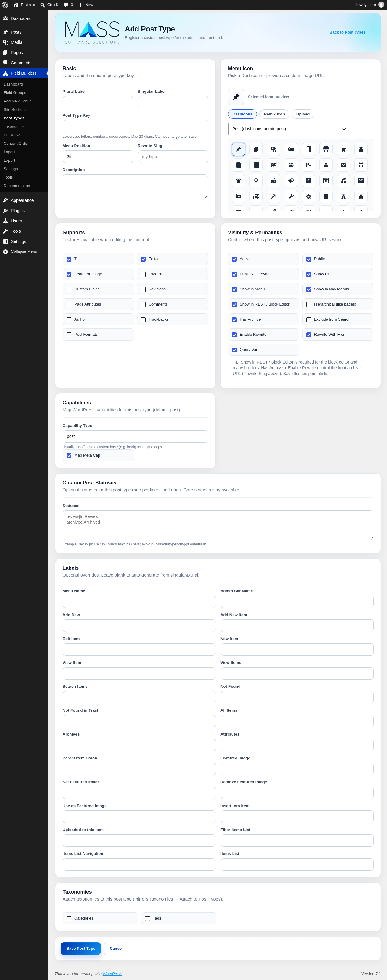Screen dimensions: 387x980
Task: Check Hierarchical (like pages) option
Action: click(309, 304)
